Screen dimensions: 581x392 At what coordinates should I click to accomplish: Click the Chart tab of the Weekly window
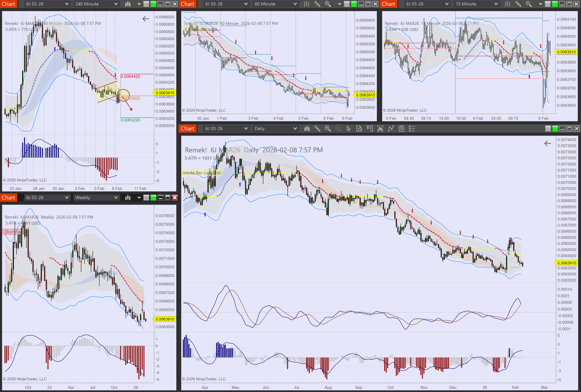click(x=9, y=198)
